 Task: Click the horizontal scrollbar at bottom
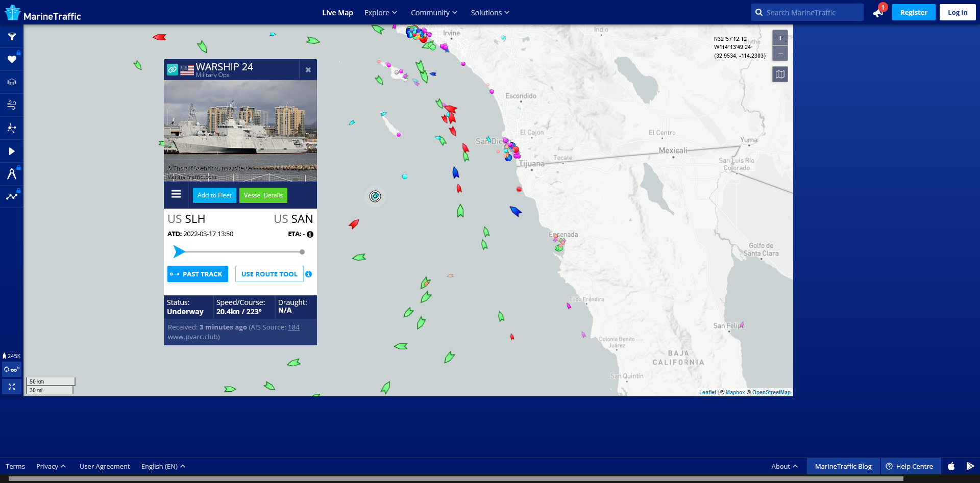point(456,479)
